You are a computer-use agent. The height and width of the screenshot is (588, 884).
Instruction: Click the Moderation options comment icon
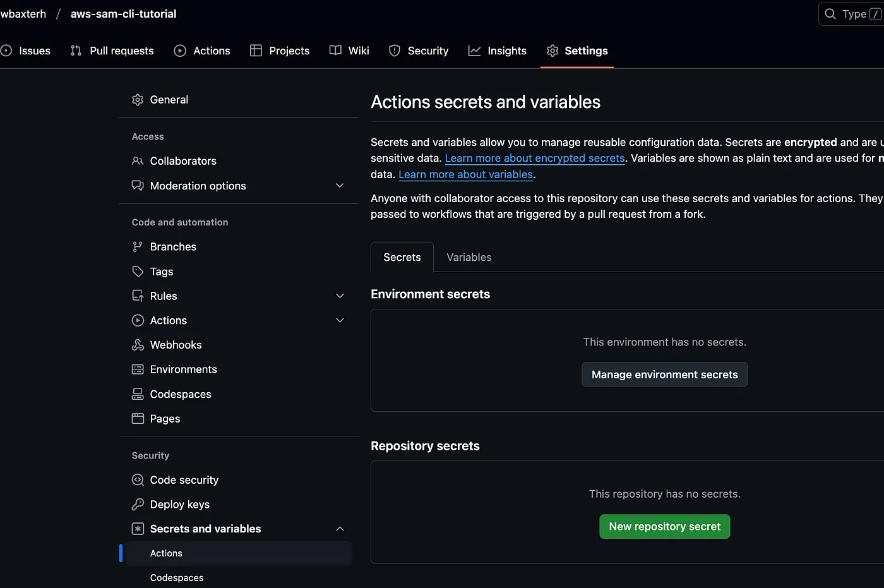pos(138,186)
